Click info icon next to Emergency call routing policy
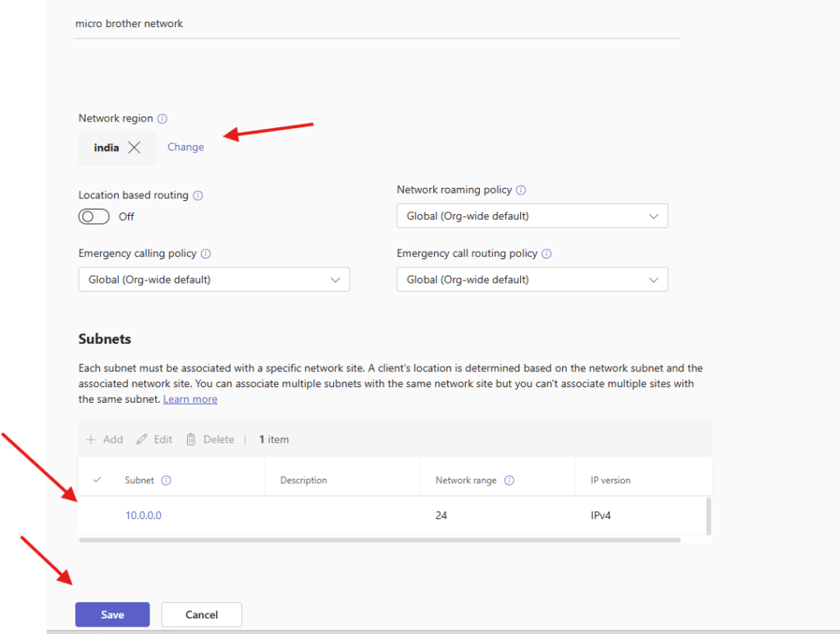840x634 pixels. [x=546, y=254]
